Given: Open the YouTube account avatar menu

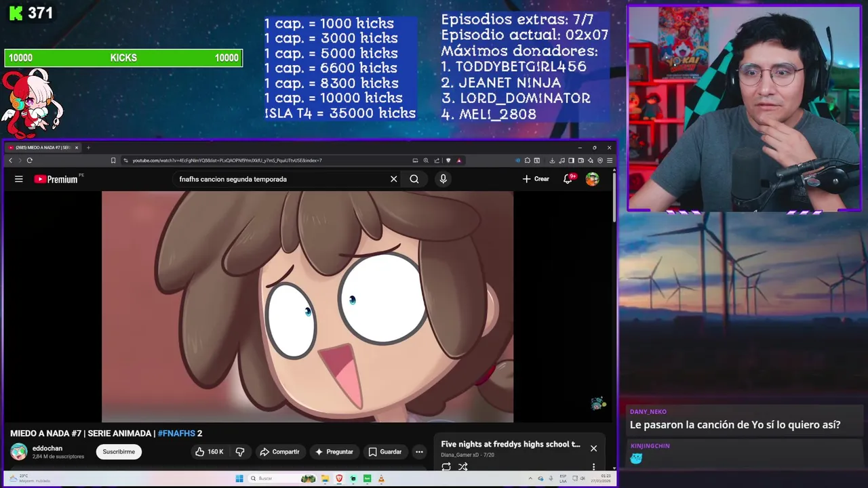Looking at the screenshot, I should (x=593, y=179).
